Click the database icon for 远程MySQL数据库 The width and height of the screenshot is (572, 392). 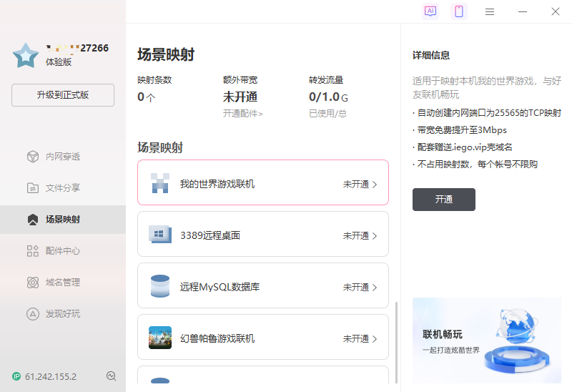point(159,287)
